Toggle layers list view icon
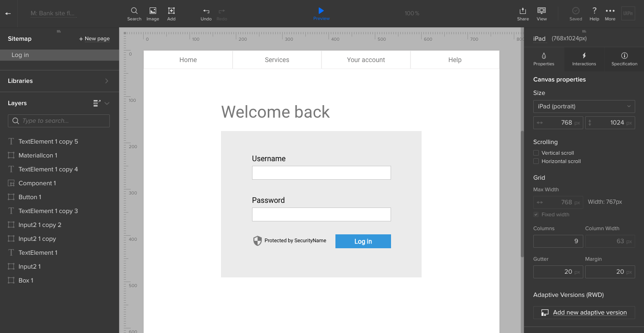Image resolution: width=644 pixels, height=333 pixels. pyautogui.click(x=97, y=103)
